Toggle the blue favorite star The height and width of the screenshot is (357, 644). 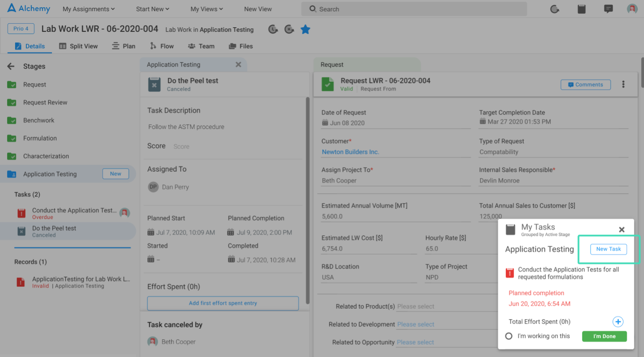point(305,30)
